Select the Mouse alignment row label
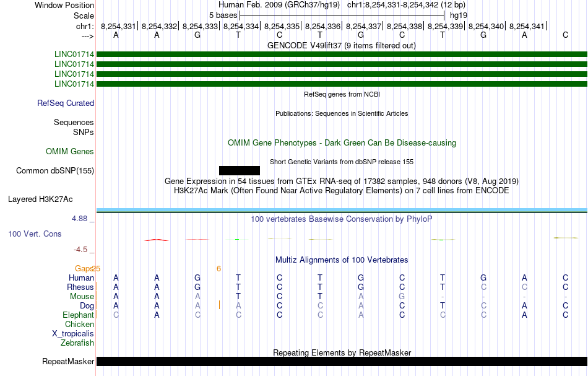This screenshot has width=588, height=376. point(82,297)
